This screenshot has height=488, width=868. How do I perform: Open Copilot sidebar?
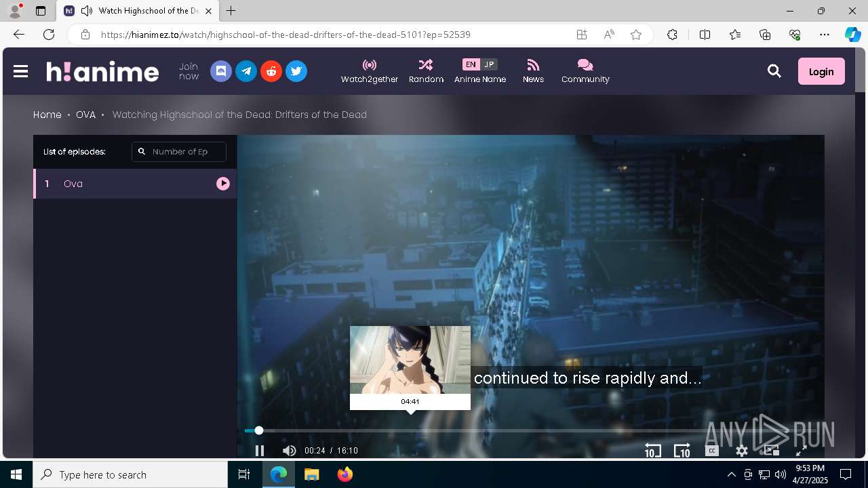pos(852,35)
